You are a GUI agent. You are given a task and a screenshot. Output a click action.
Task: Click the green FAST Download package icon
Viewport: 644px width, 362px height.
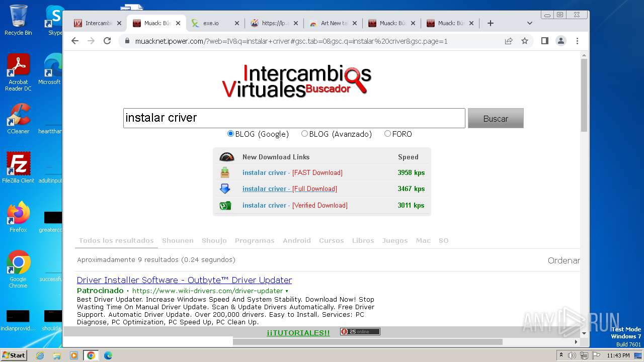coord(225,172)
